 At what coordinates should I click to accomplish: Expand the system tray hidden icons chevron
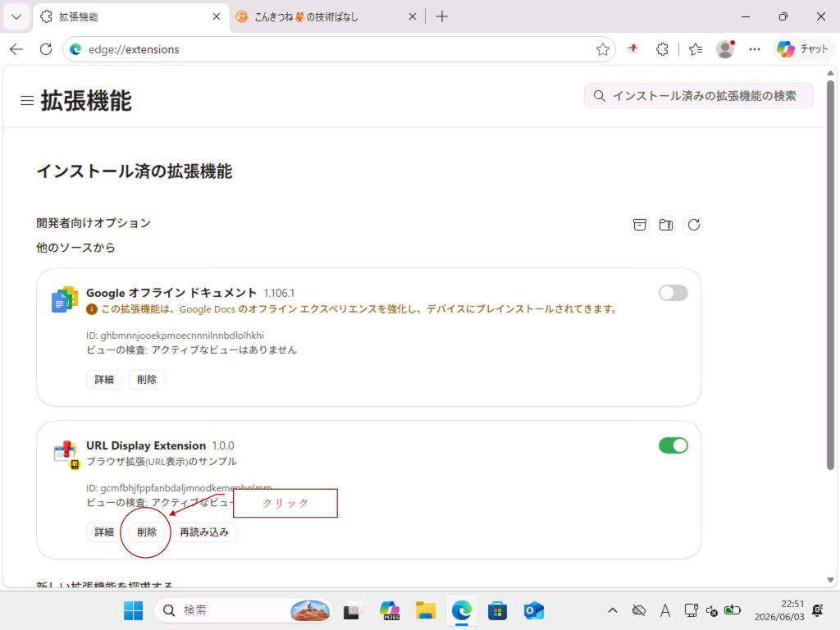613,610
